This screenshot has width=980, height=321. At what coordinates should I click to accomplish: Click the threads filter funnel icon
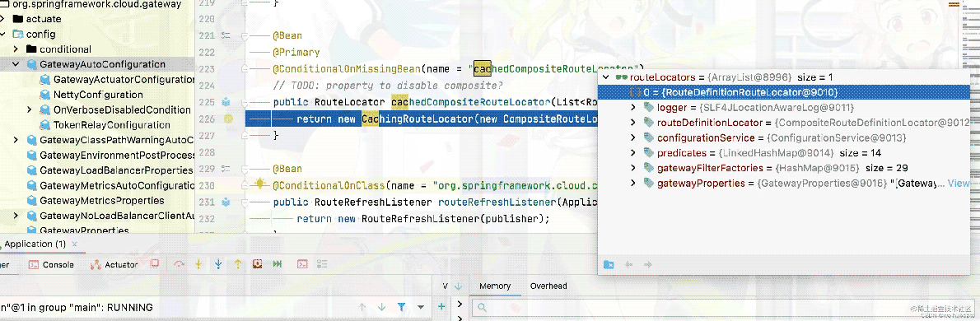tap(402, 307)
